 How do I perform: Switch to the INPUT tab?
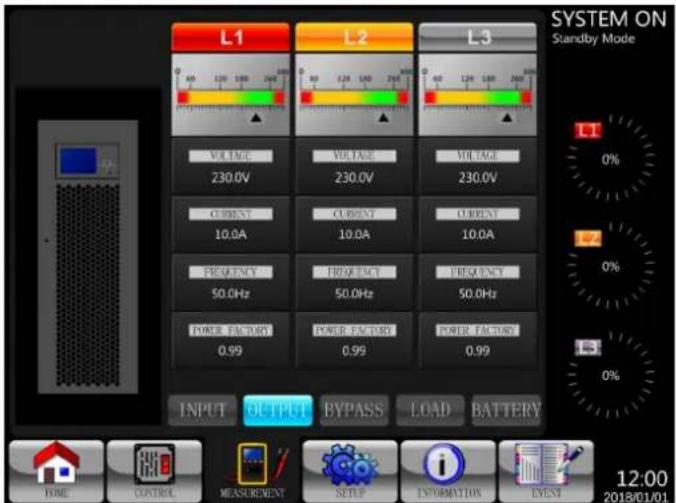tap(203, 410)
